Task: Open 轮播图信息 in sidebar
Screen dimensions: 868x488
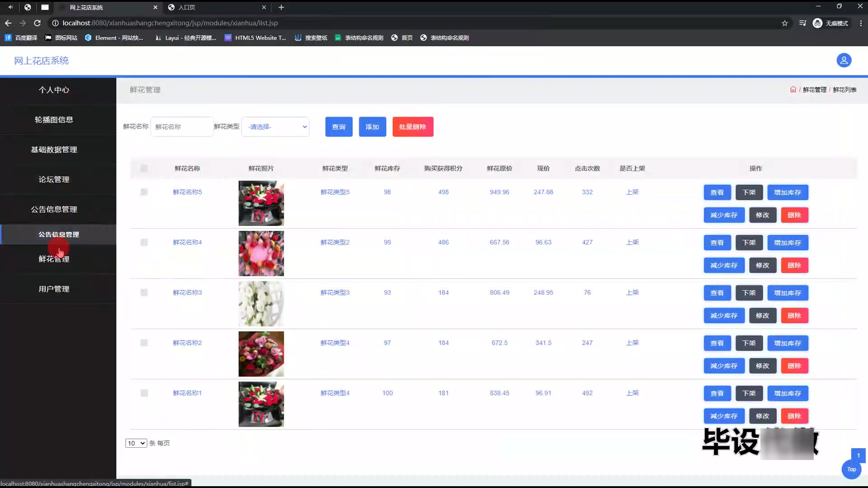Action: click(x=54, y=120)
